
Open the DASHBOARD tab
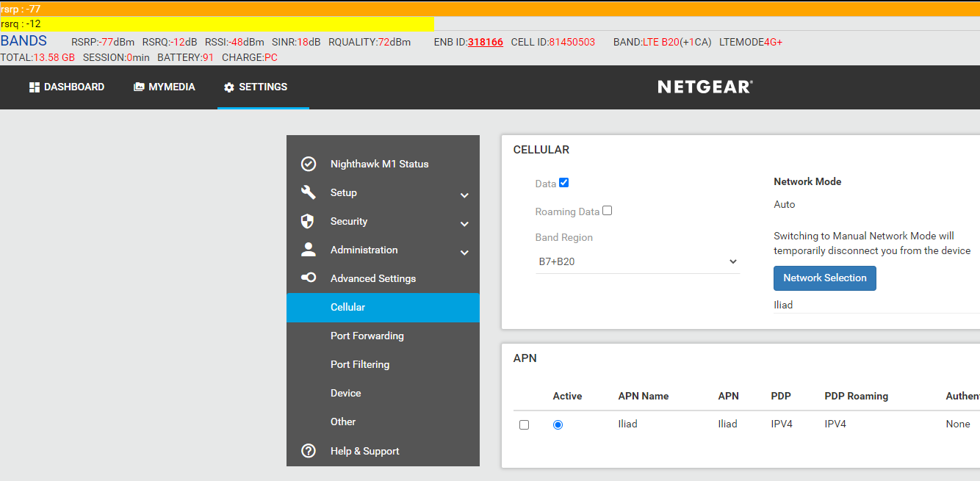(67, 87)
